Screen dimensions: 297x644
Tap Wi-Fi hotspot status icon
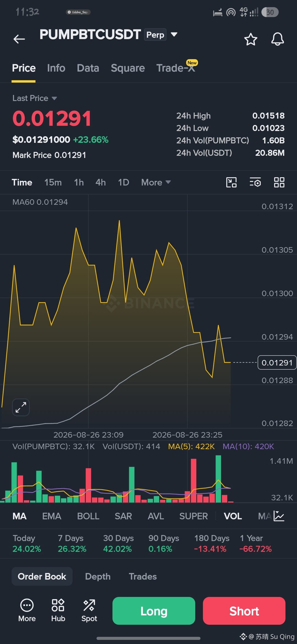231,12
